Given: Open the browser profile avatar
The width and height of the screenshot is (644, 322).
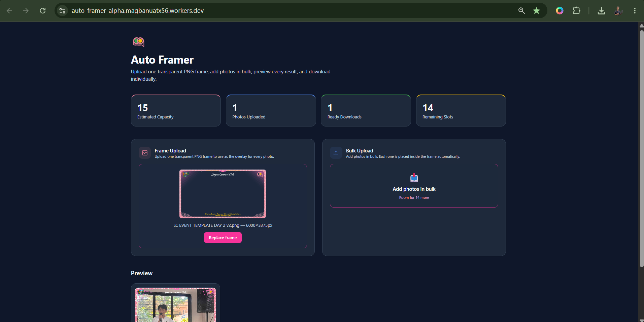Looking at the screenshot, I should pos(618,11).
